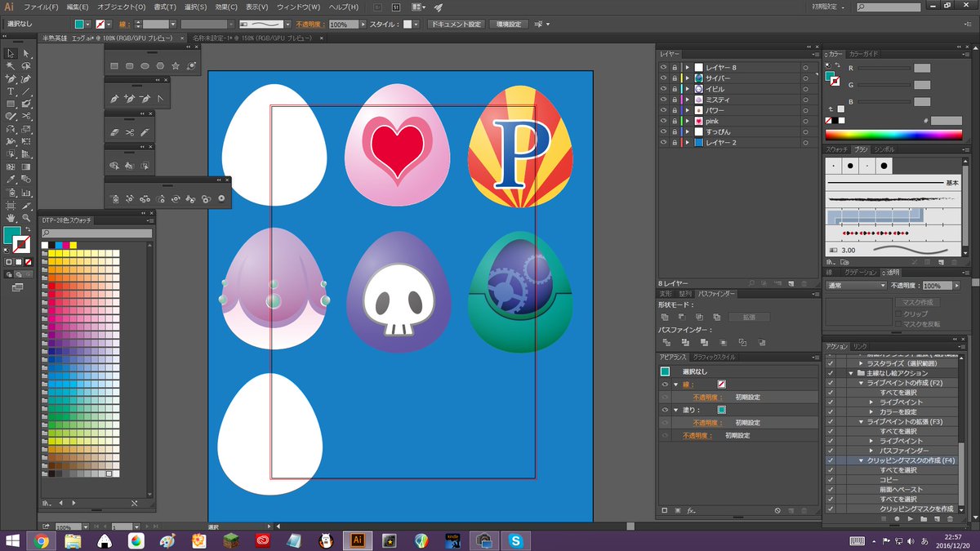Choose Eraser in floating eraser panel
980x551 pixels.
click(x=114, y=131)
